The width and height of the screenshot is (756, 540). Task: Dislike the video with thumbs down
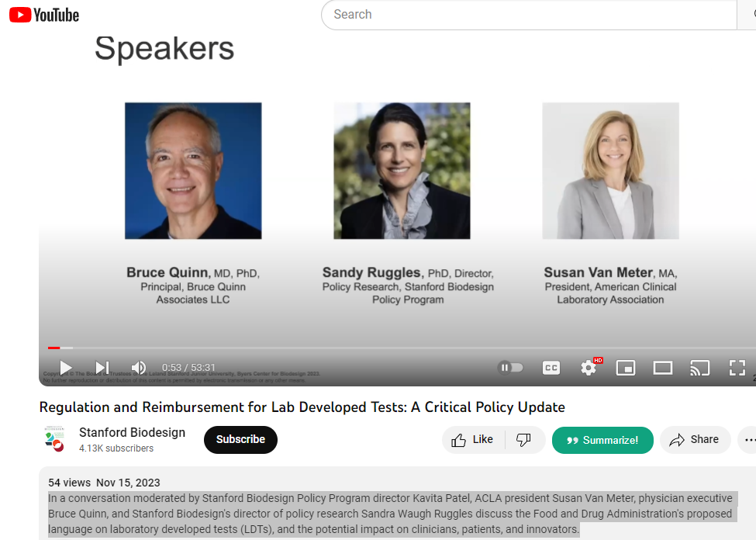tap(525, 440)
